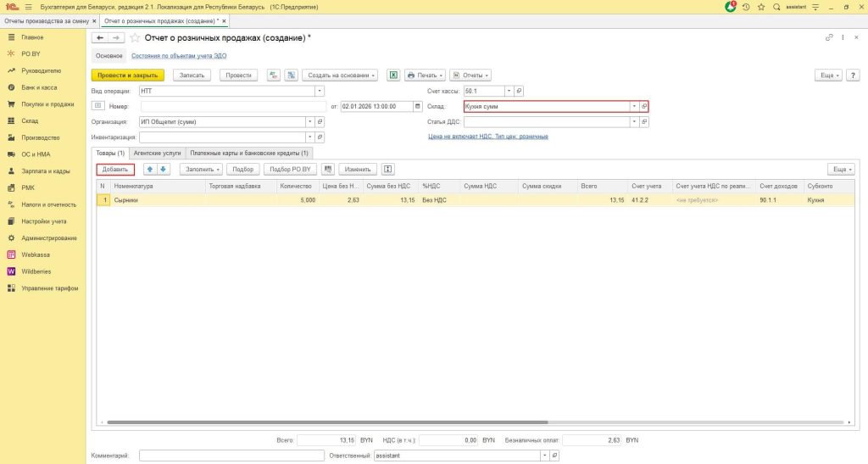Open the calendar picker beside the date field

pos(417,106)
